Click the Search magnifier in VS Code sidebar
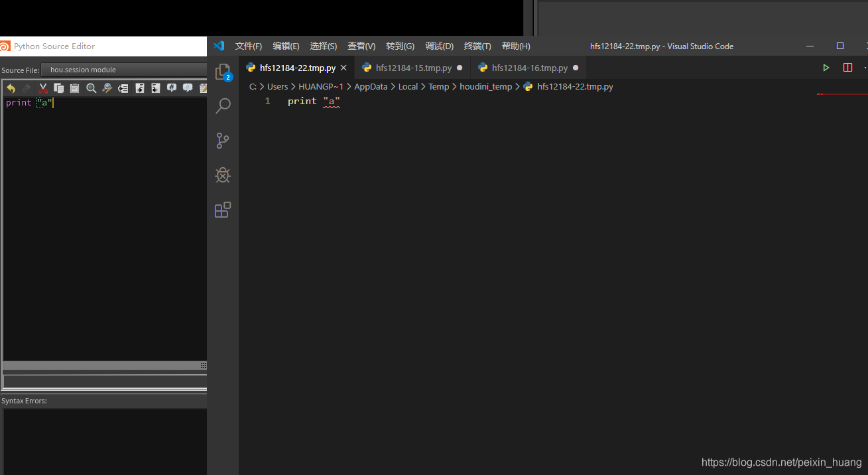This screenshot has height=475, width=868. click(223, 105)
